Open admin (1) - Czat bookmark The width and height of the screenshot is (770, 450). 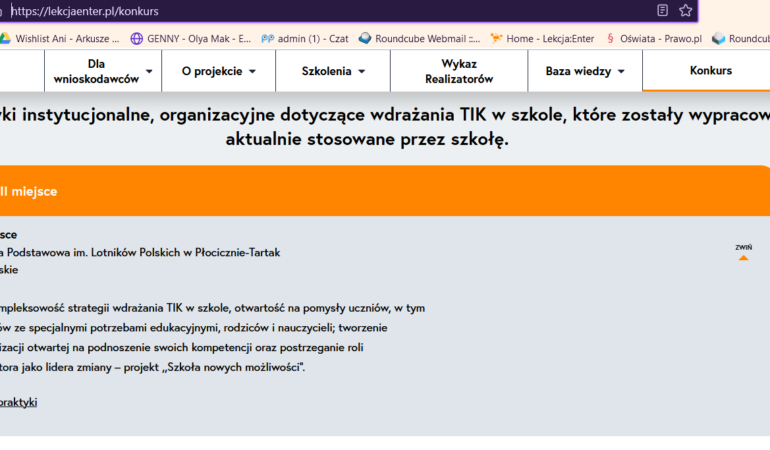305,39
